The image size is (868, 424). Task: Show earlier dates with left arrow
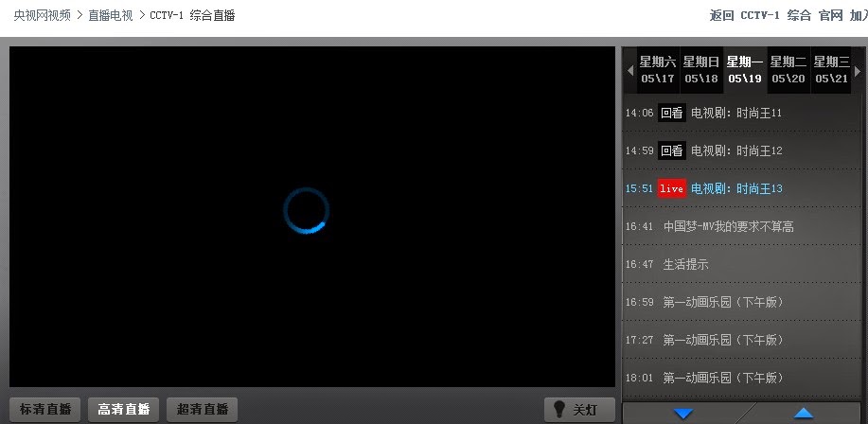tap(630, 71)
